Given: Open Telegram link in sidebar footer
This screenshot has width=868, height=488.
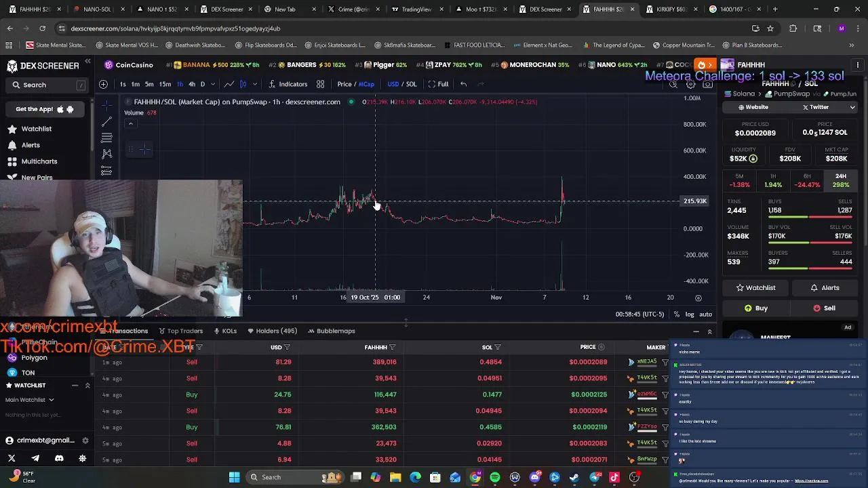Looking at the screenshot, I should [x=35, y=459].
